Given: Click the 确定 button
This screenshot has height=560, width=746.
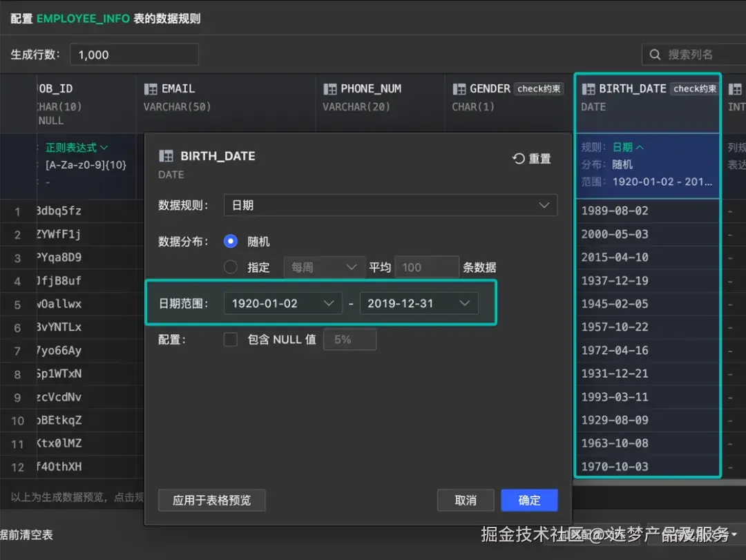Looking at the screenshot, I should click(x=529, y=500).
